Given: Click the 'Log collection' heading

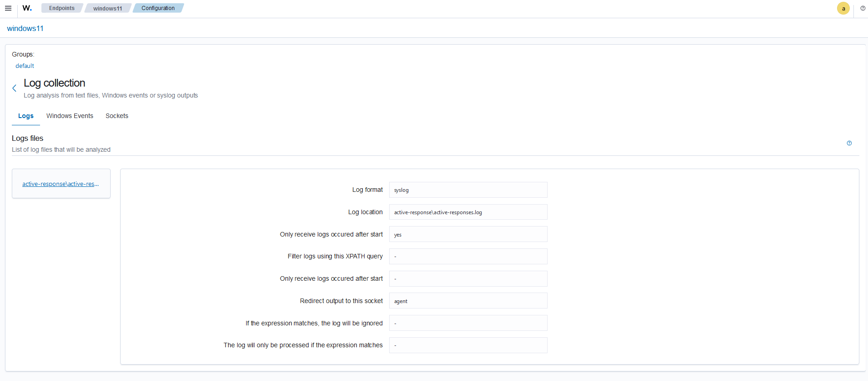Looking at the screenshot, I should coord(54,83).
